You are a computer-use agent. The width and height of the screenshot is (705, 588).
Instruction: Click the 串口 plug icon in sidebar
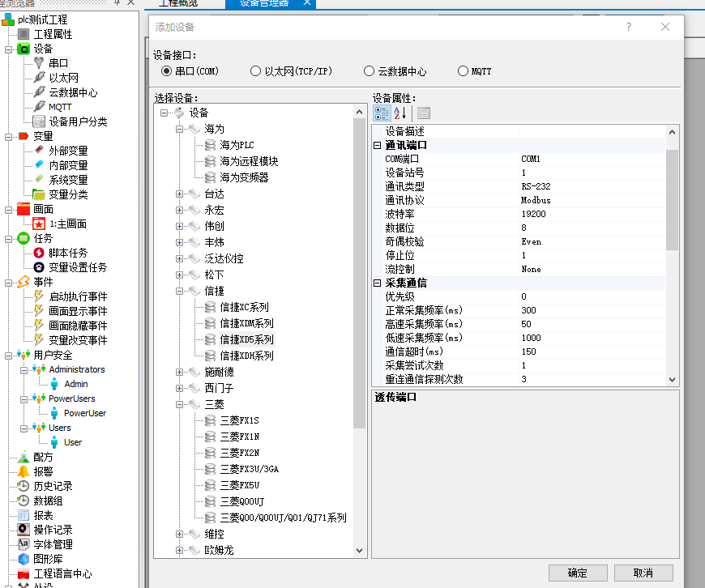pos(39,63)
